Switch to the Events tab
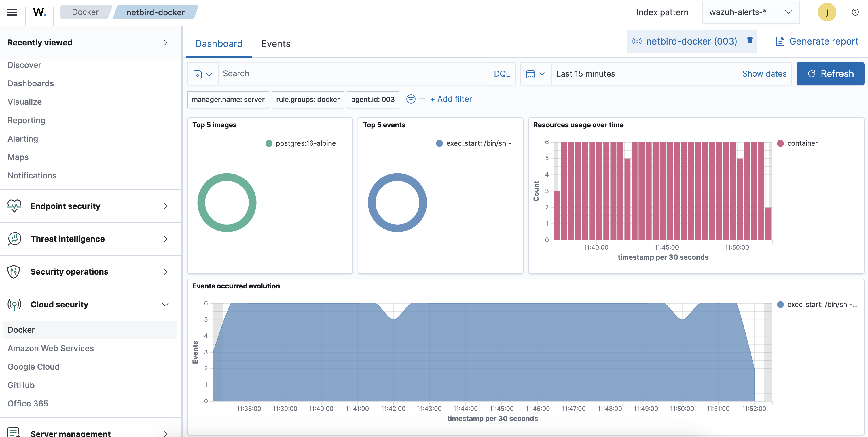Image resolution: width=868 pixels, height=437 pixels. pyautogui.click(x=275, y=43)
